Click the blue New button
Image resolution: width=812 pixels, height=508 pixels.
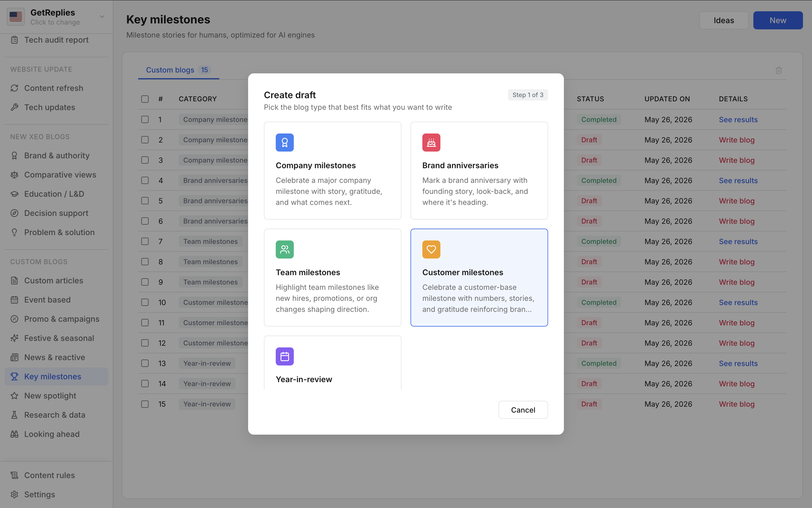click(x=778, y=20)
